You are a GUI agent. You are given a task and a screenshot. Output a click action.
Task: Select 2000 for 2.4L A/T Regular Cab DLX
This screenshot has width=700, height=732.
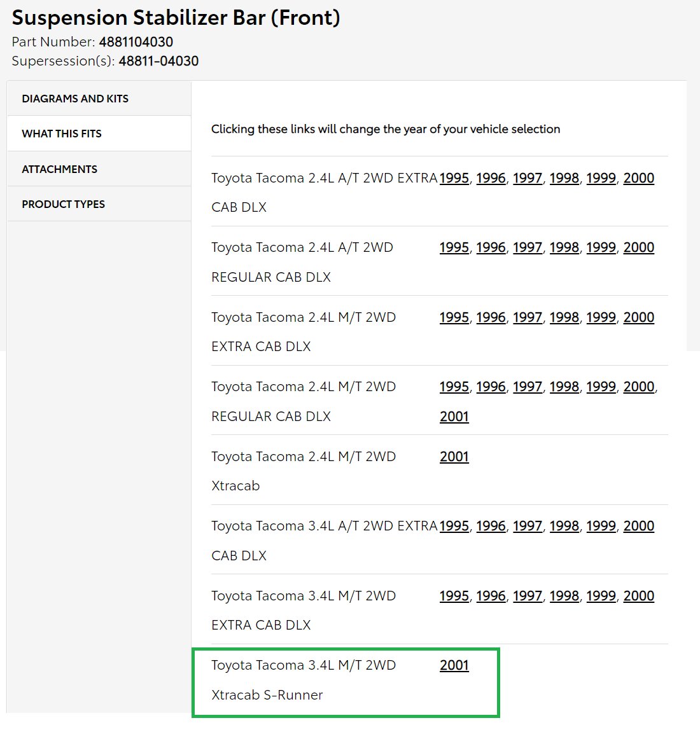pyautogui.click(x=638, y=247)
